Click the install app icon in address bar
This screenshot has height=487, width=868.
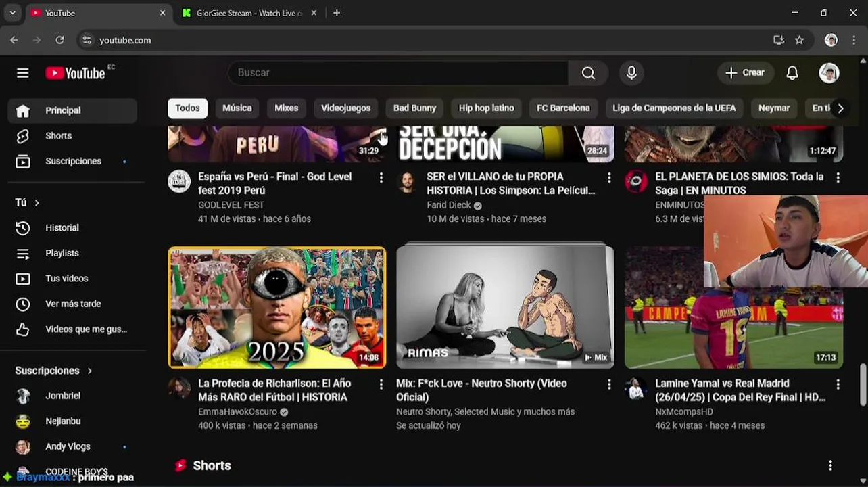coord(779,40)
